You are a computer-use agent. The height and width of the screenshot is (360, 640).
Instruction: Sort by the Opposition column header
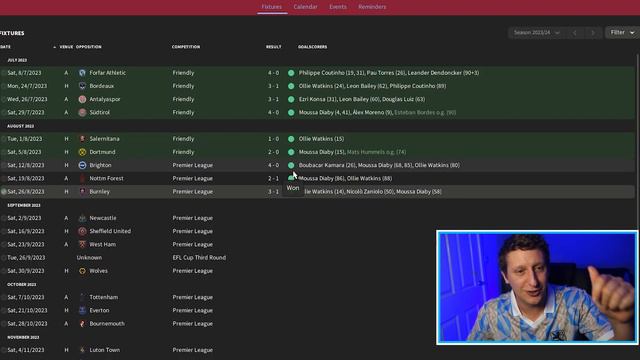coord(89,47)
